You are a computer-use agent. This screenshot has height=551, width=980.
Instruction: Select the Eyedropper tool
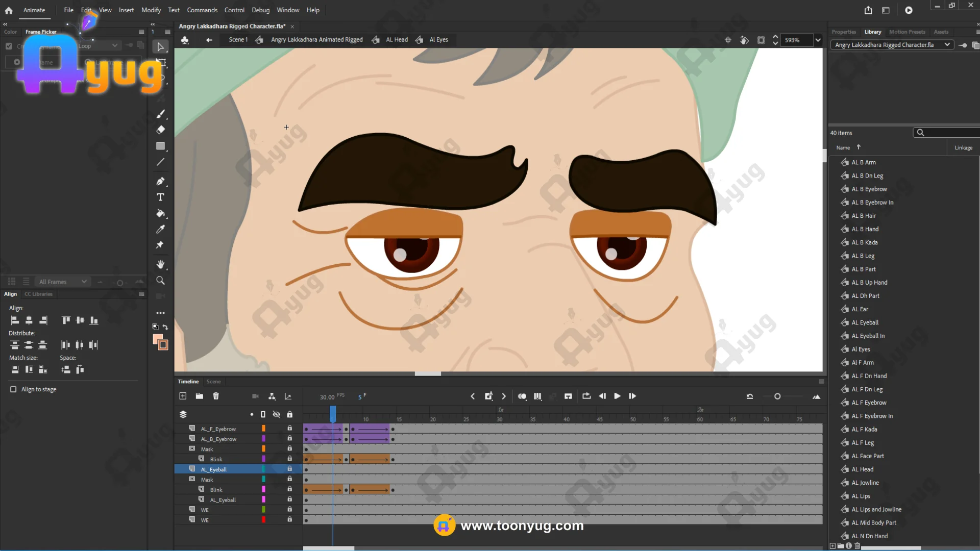160,229
